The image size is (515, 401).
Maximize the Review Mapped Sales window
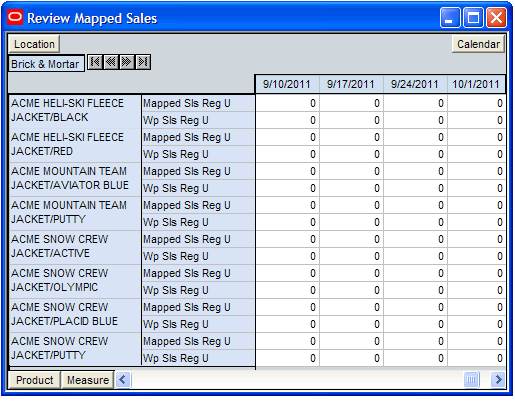pos(473,17)
